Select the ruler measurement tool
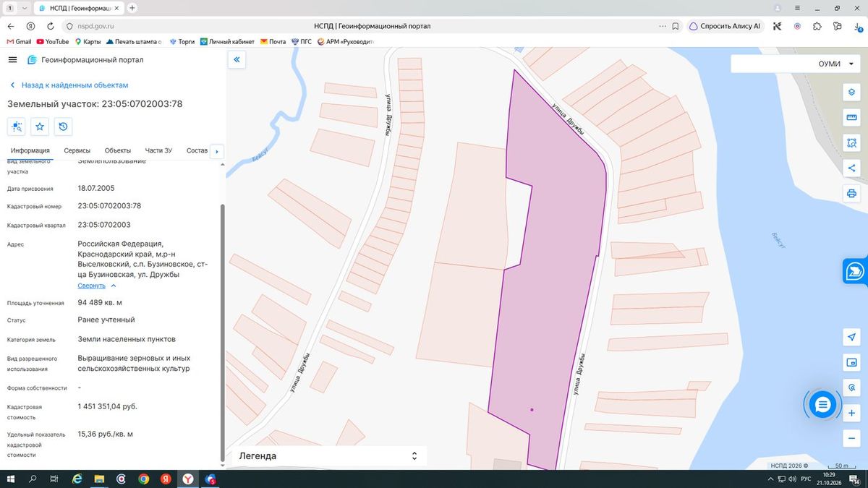The height and width of the screenshot is (488, 868). [851, 118]
